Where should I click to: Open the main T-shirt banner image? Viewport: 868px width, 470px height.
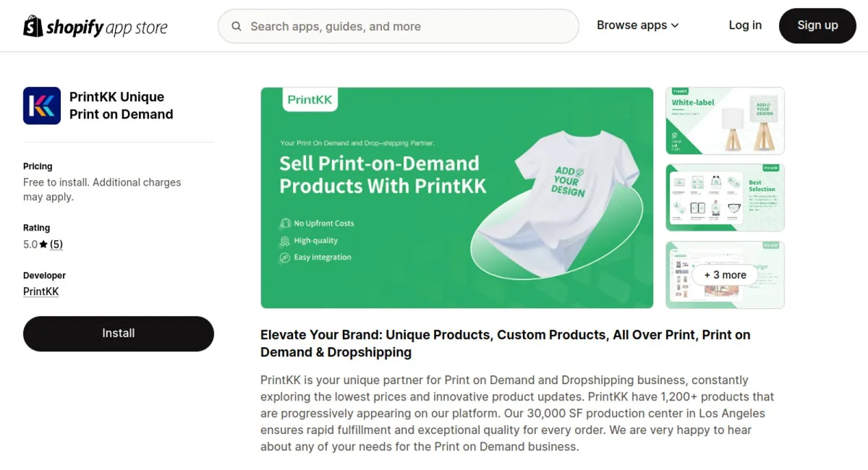click(x=456, y=197)
